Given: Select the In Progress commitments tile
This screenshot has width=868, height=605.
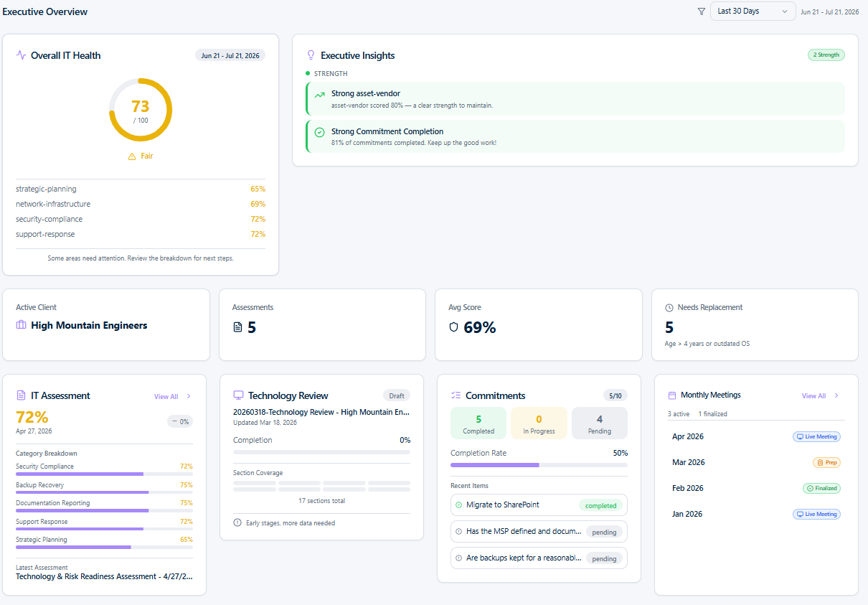Looking at the screenshot, I should [x=539, y=423].
